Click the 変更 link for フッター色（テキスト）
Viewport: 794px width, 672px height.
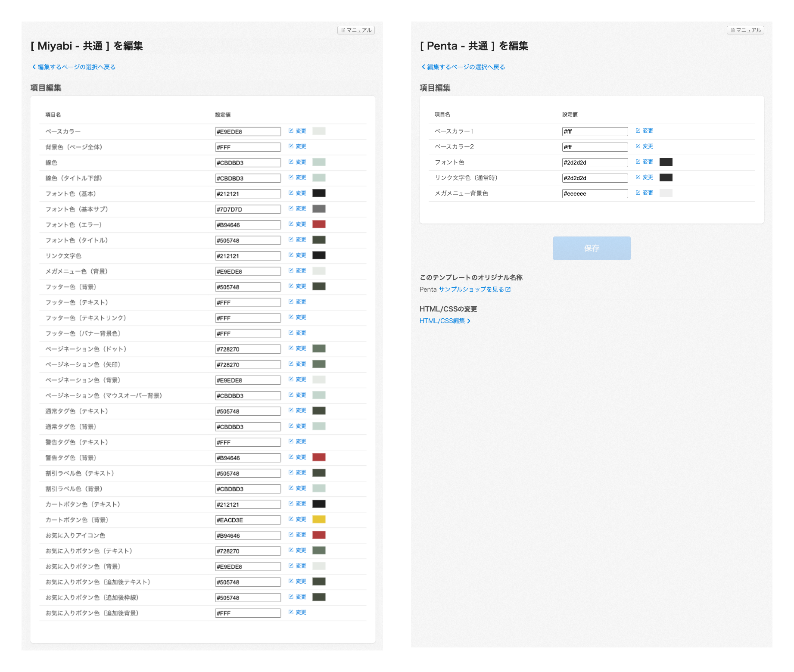pyautogui.click(x=301, y=302)
